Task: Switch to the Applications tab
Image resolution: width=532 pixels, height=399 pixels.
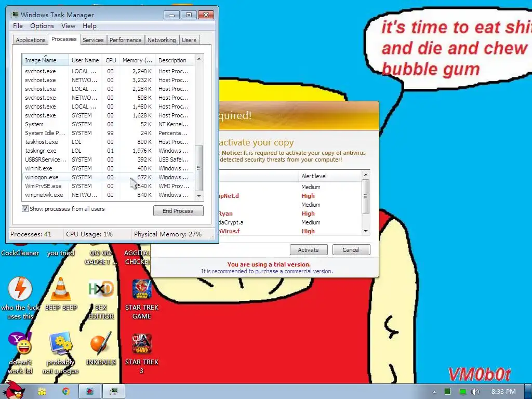Action: click(x=31, y=40)
